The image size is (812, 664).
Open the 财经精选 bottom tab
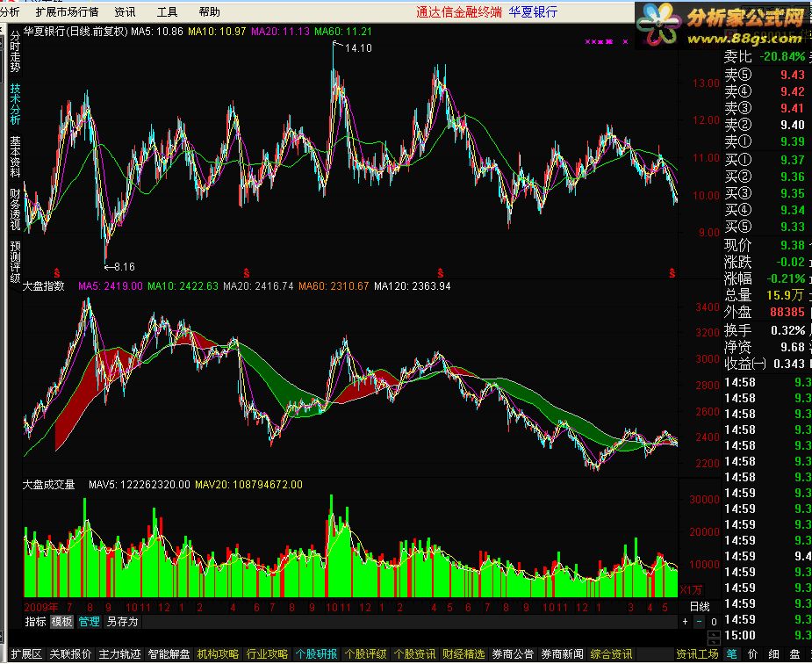[463, 654]
